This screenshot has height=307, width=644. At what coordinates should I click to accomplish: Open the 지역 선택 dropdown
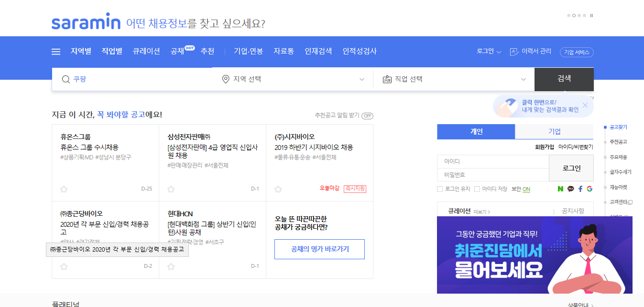pyautogui.click(x=293, y=79)
